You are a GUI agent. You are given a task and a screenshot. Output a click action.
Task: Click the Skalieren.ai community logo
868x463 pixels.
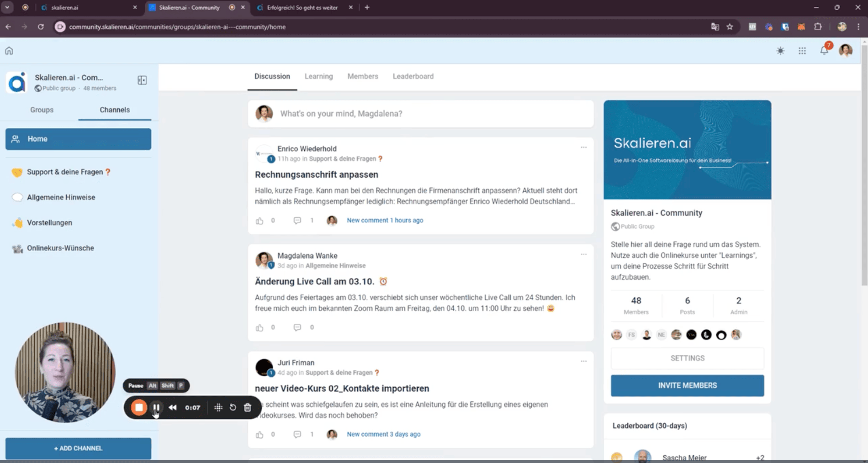(x=17, y=83)
